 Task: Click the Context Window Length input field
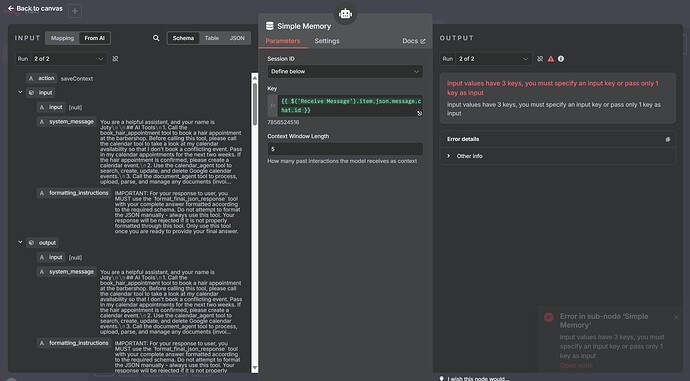[x=345, y=149]
